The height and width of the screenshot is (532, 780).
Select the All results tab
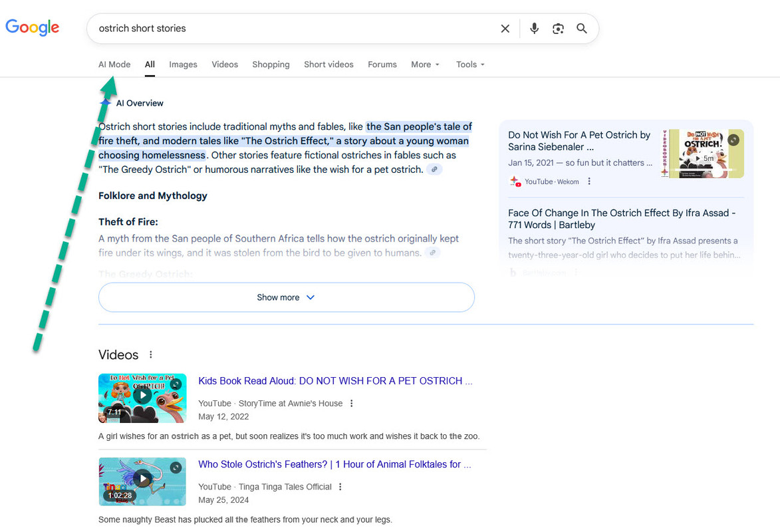(150, 65)
